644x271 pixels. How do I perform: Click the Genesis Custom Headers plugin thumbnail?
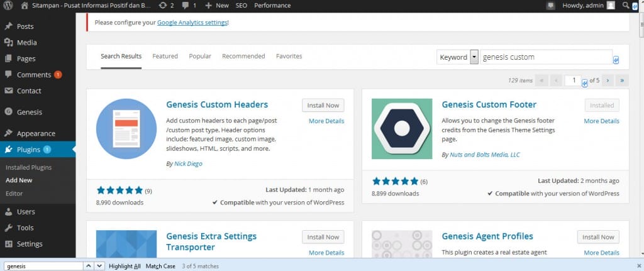click(x=126, y=128)
